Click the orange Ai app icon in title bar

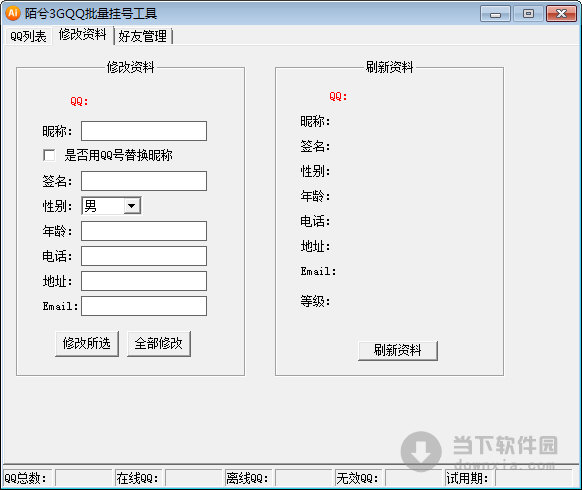point(13,13)
